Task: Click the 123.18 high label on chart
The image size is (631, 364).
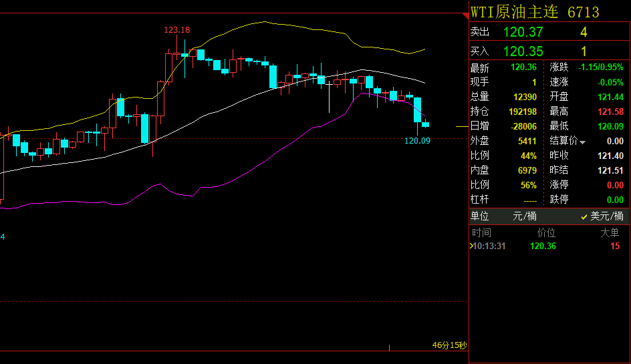Action: tap(177, 30)
